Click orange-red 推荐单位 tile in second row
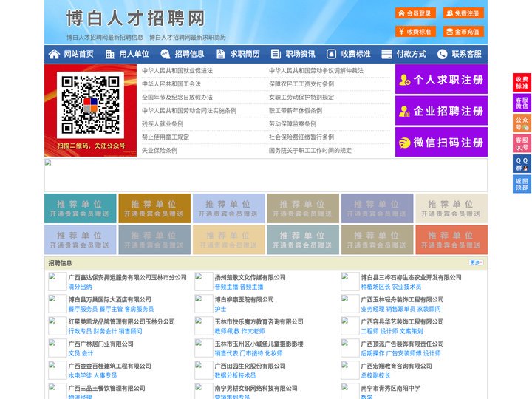Screen dimensions: 532x399 (x=451, y=240)
